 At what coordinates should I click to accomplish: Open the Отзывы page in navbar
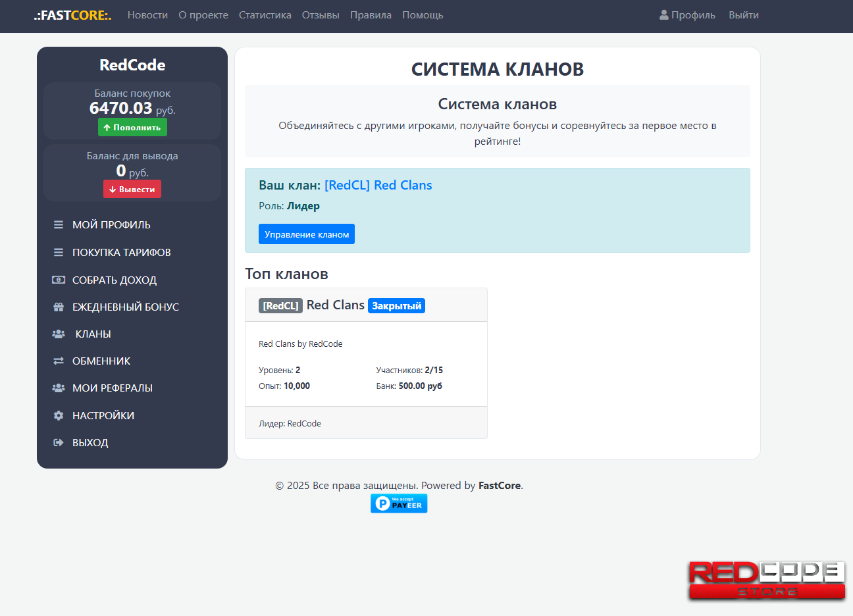(321, 15)
